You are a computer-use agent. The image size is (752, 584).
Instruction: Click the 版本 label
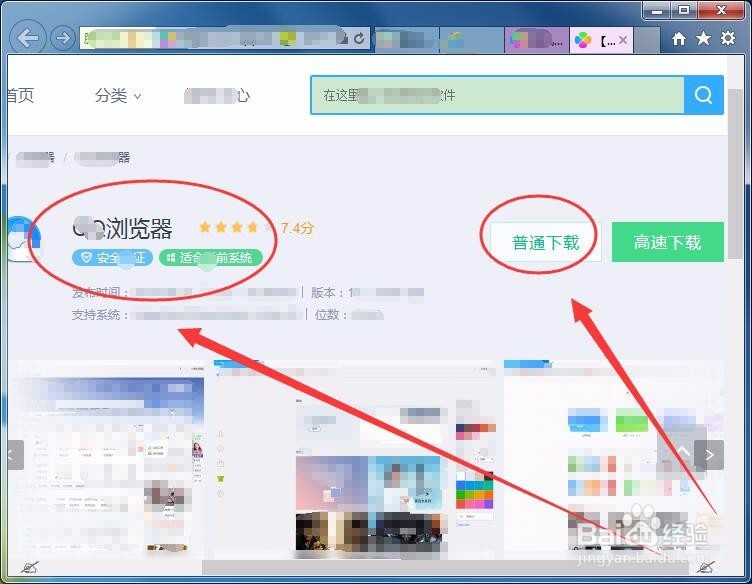click(327, 292)
